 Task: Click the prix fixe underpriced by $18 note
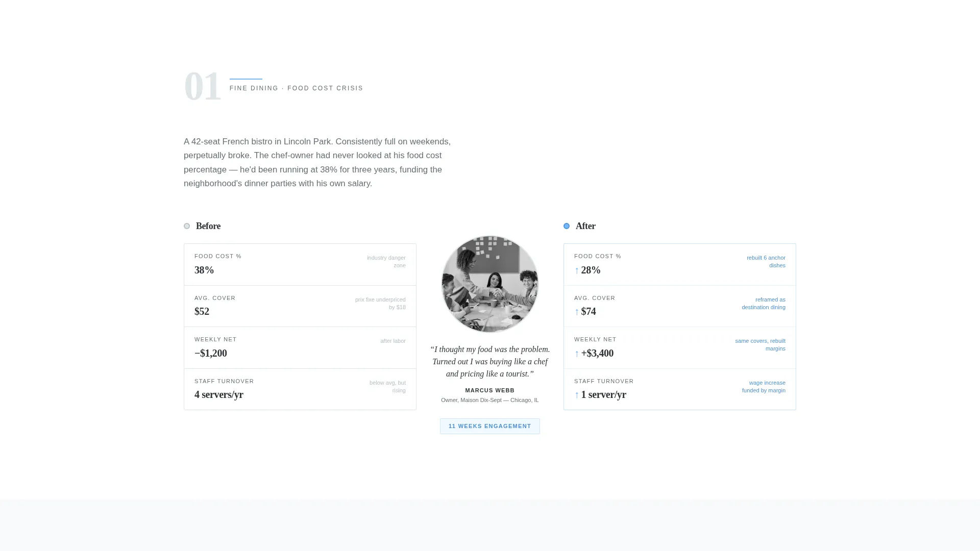pyautogui.click(x=380, y=303)
